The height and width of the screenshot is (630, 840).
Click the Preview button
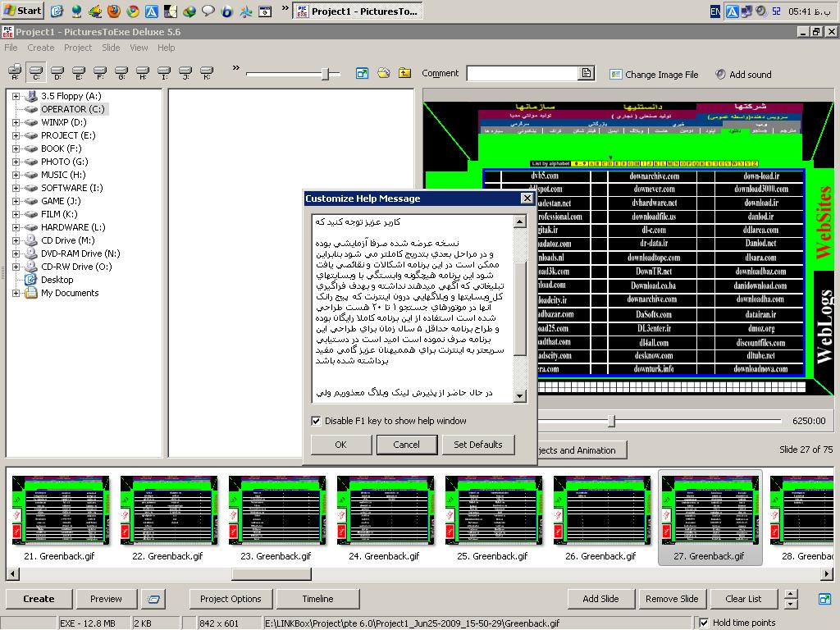106,599
